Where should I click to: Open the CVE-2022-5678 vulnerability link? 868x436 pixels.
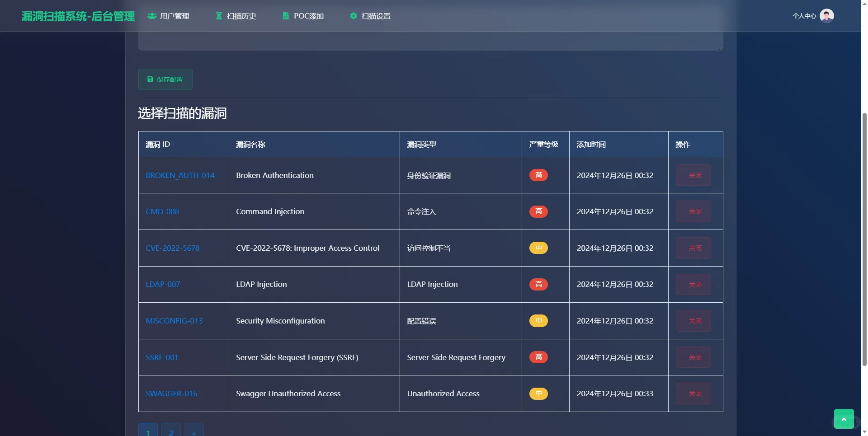click(x=173, y=248)
